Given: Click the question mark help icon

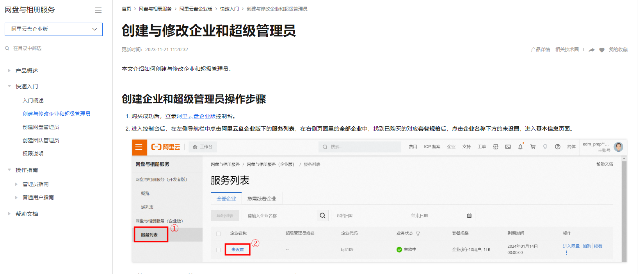Looking at the screenshot, I should [558, 147].
